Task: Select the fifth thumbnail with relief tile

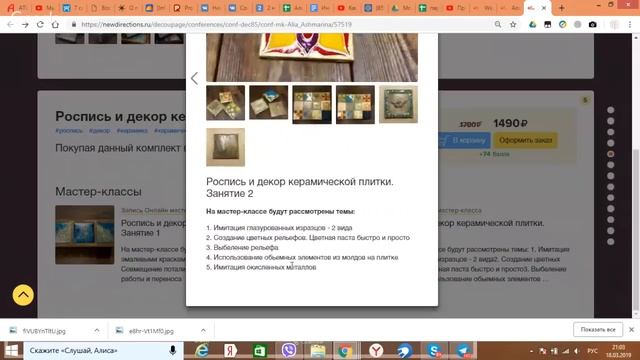Action: point(398,104)
